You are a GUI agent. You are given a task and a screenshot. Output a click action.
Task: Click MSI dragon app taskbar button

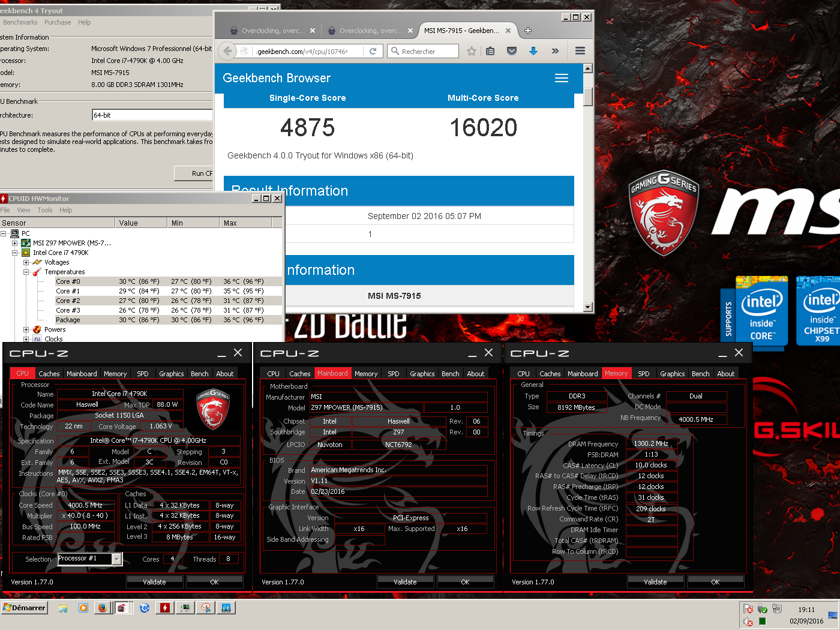point(123,608)
